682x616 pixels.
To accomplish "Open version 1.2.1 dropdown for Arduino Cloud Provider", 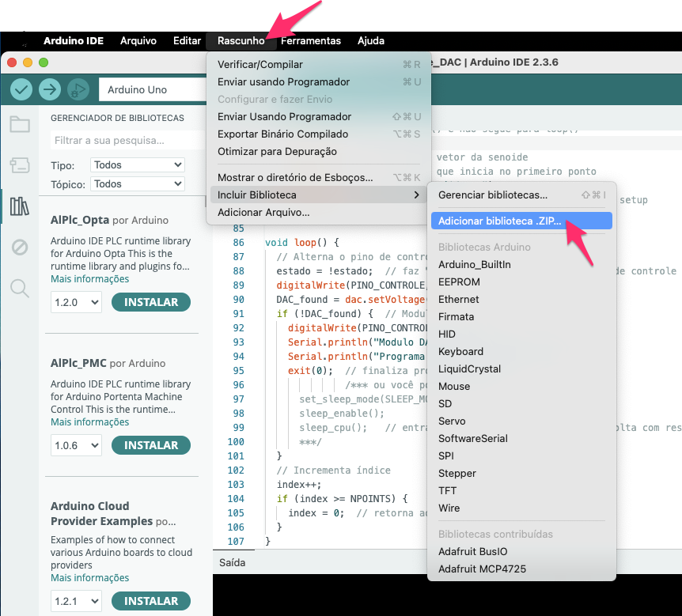I will coord(76,601).
